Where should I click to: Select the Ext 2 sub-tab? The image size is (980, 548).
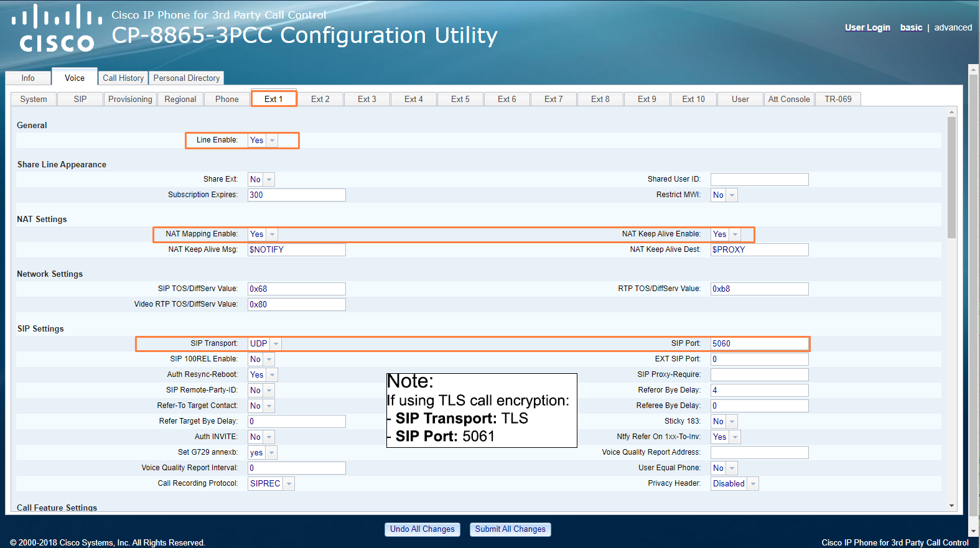[x=320, y=99]
